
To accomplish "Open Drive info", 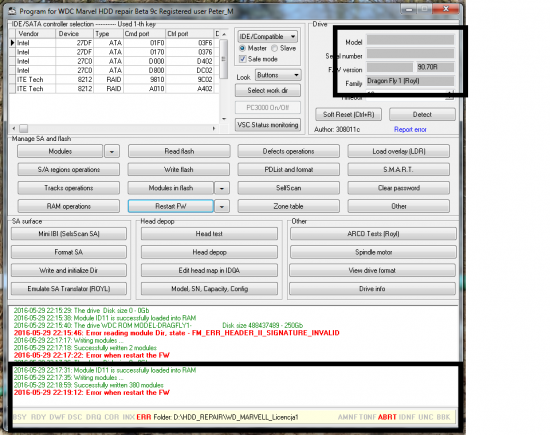I will [x=373, y=289].
